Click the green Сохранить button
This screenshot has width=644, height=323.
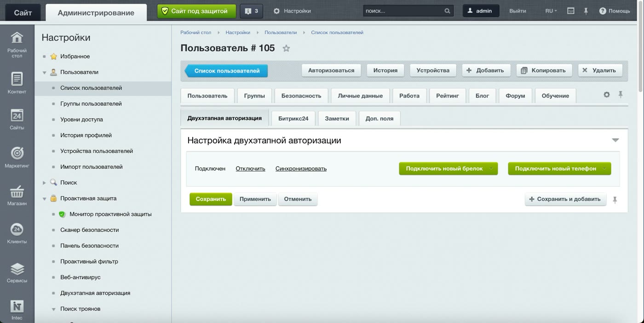click(211, 199)
